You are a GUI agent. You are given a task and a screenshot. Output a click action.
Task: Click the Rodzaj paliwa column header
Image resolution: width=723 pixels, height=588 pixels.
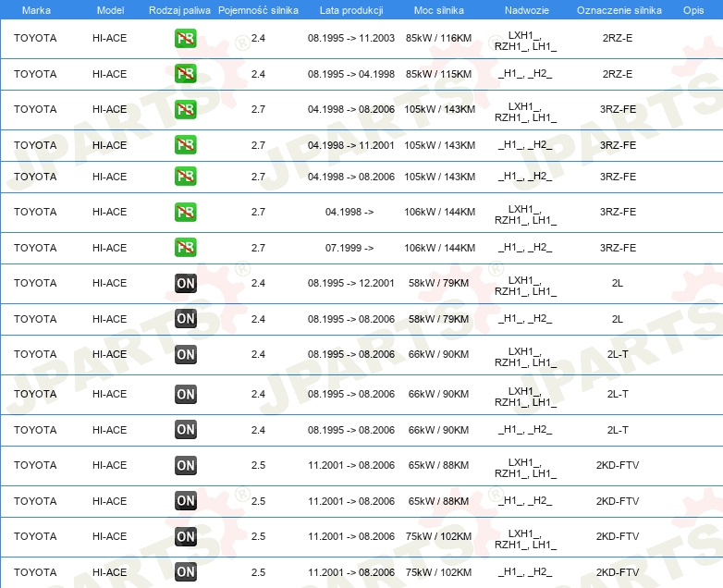coord(179,10)
